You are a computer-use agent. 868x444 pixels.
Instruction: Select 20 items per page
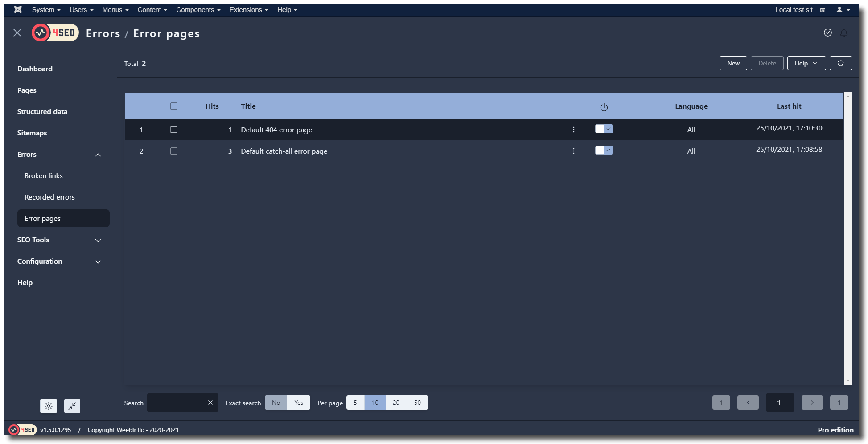click(396, 403)
